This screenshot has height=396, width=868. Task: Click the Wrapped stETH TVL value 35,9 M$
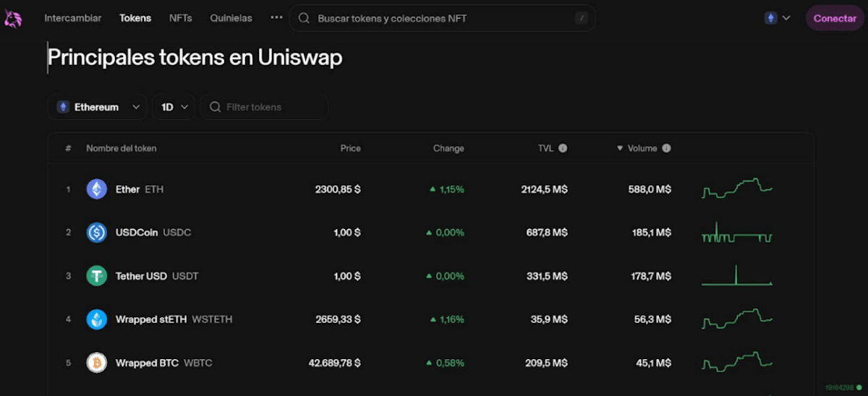(x=550, y=319)
